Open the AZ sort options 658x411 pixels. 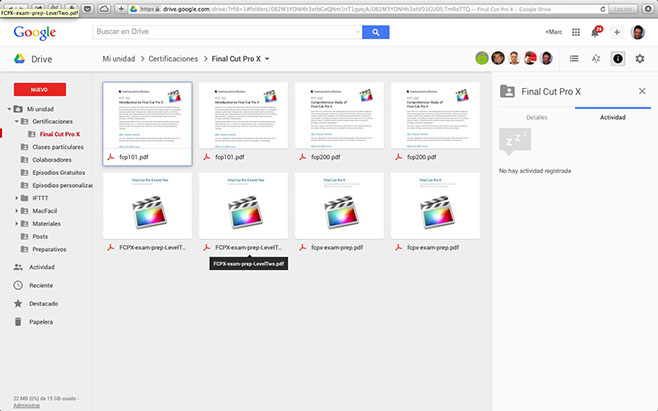(x=596, y=59)
